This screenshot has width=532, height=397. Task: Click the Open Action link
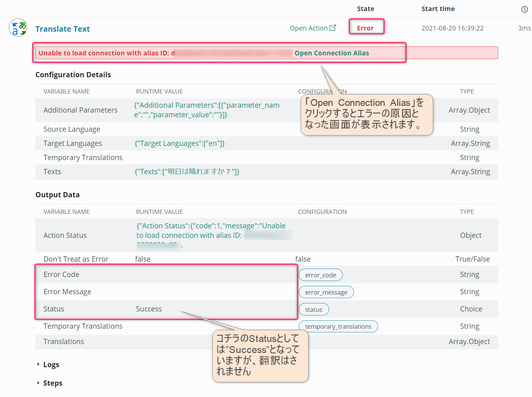click(x=308, y=28)
